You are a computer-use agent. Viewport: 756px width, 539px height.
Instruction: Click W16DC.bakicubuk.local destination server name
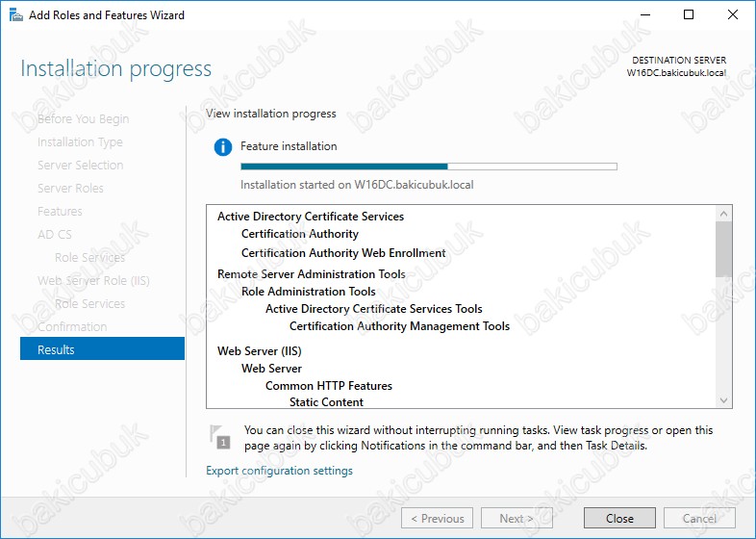click(x=676, y=73)
